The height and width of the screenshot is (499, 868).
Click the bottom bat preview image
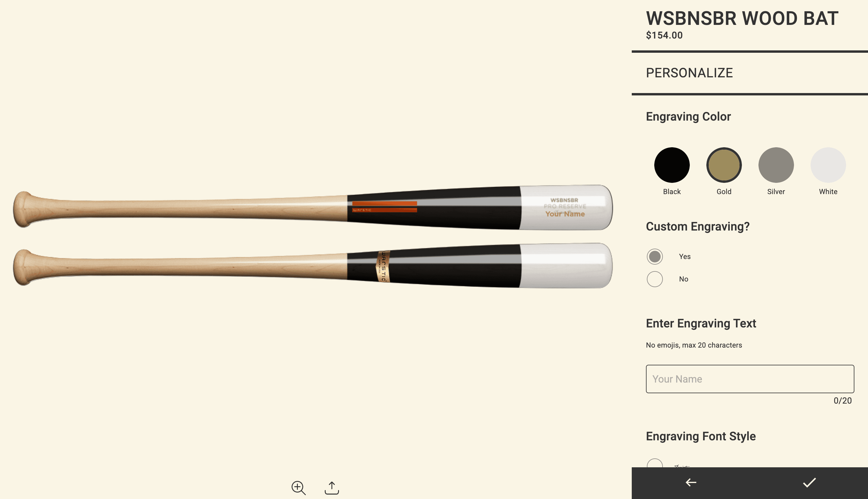[x=313, y=266]
